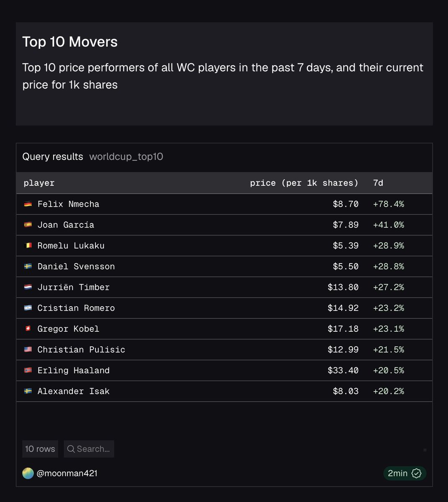This screenshot has width=448, height=502.
Task: Click the Belgian flag next to Romelu Lukaku
Action: [x=28, y=246]
